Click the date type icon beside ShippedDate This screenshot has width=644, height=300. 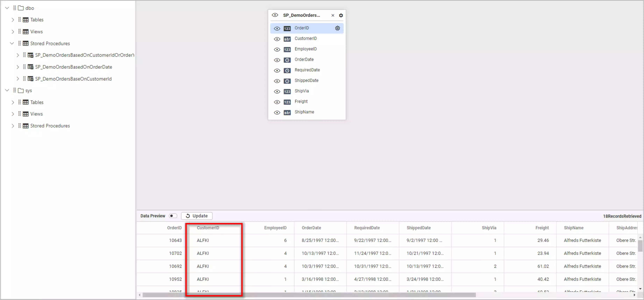287,81
